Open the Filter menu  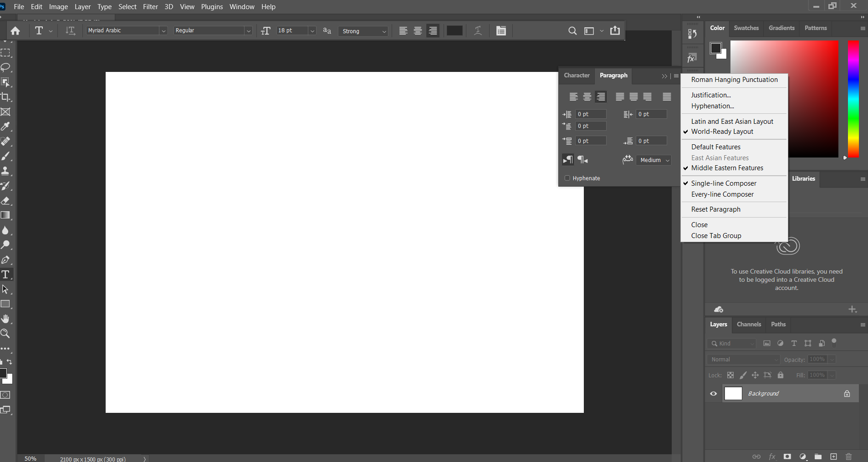[150, 7]
